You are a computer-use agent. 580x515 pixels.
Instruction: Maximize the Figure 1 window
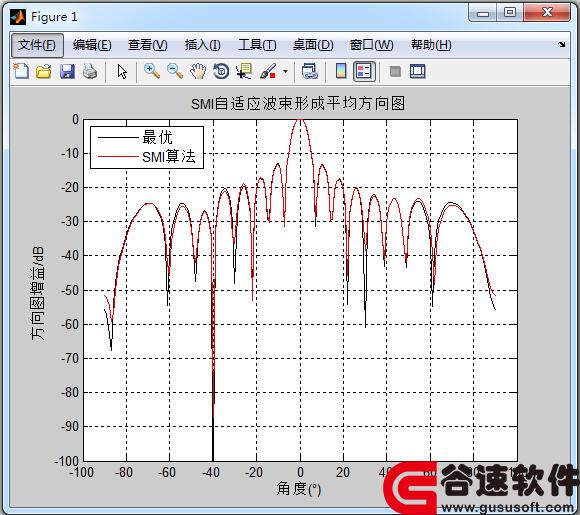click(510, 13)
